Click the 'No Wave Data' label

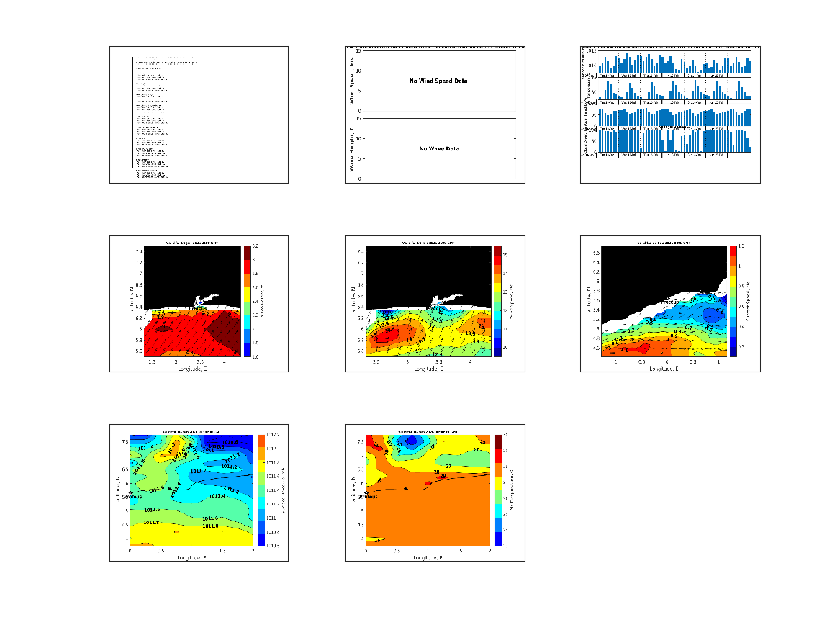438,148
